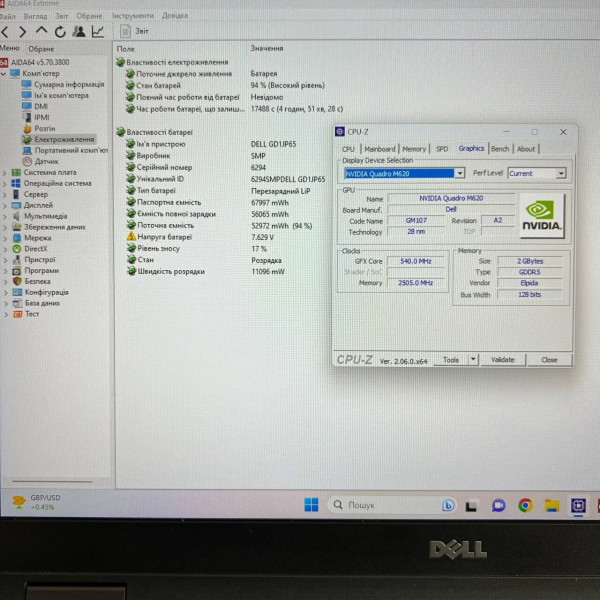Click the Up one level arrow icon
This screenshot has width=600, height=600.
coord(41,30)
